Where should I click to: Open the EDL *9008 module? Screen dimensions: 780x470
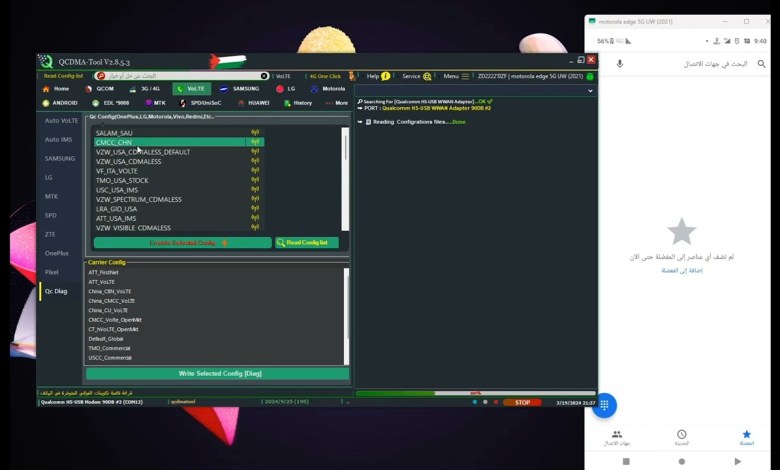tap(110, 103)
